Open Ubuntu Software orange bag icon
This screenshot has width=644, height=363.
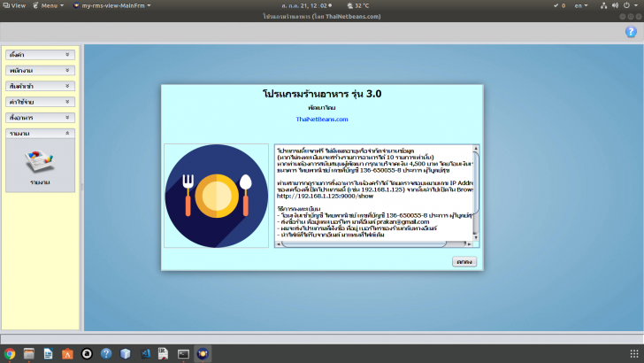click(68, 353)
